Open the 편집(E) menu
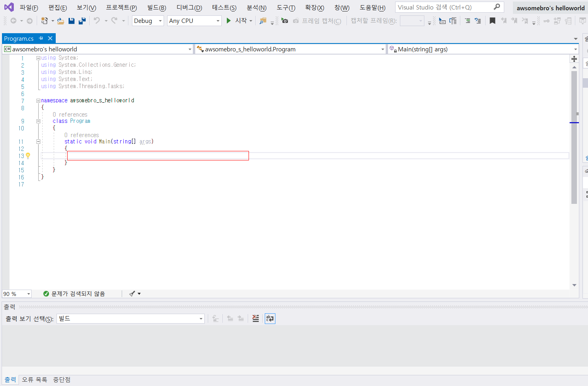Screen dimensions: 588x386 (x=58, y=8)
